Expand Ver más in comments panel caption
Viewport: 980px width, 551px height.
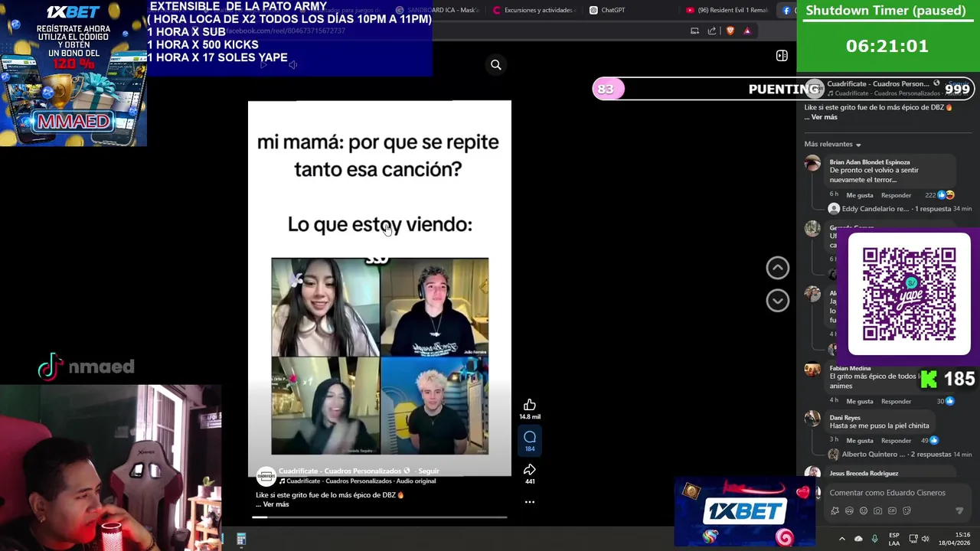(x=824, y=117)
